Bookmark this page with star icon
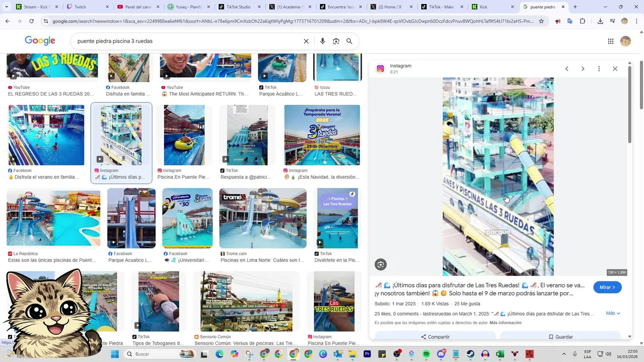 (541, 21)
